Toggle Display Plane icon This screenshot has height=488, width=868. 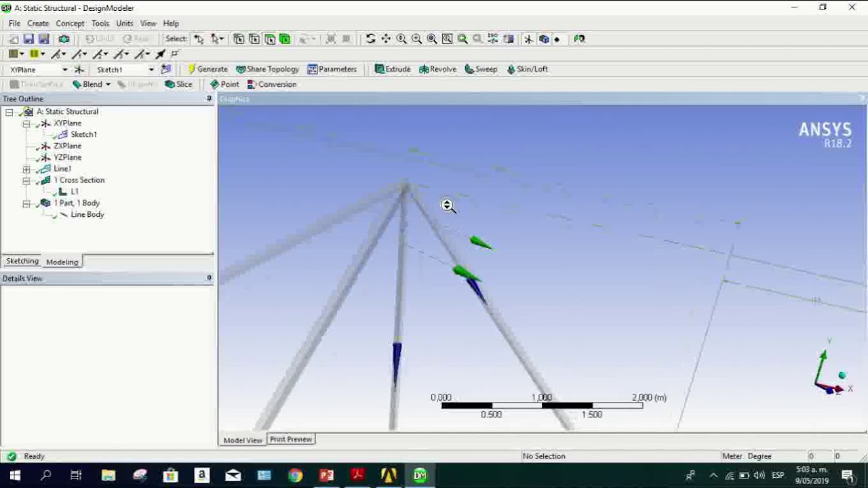528,39
